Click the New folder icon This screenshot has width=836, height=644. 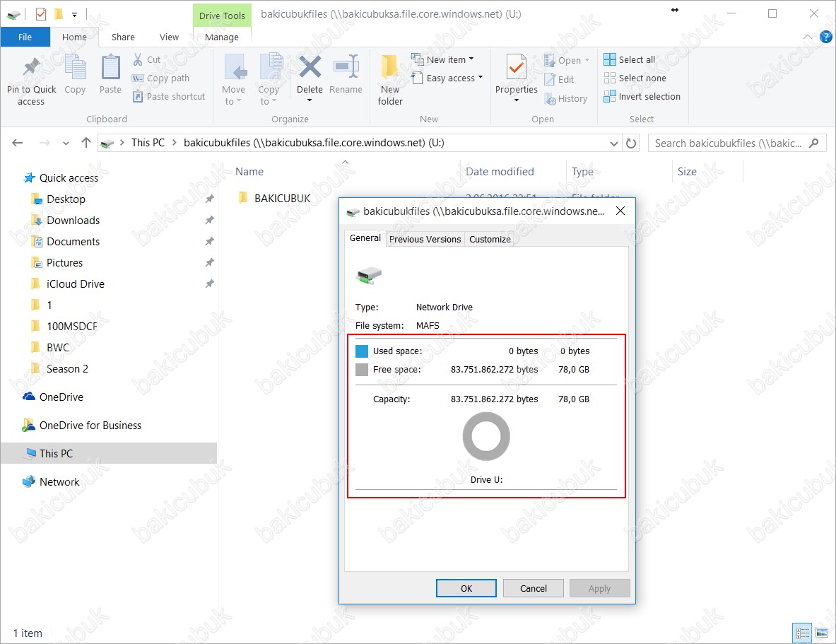pos(390,68)
